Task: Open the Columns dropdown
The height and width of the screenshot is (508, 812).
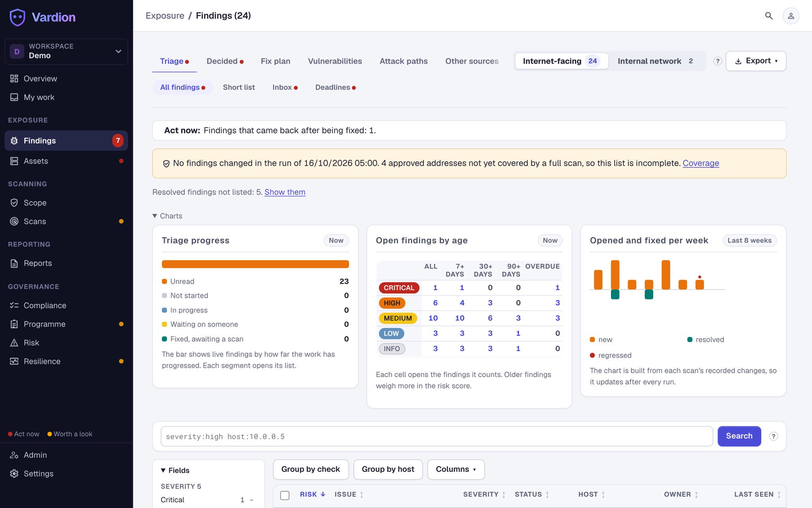Action: click(x=456, y=469)
